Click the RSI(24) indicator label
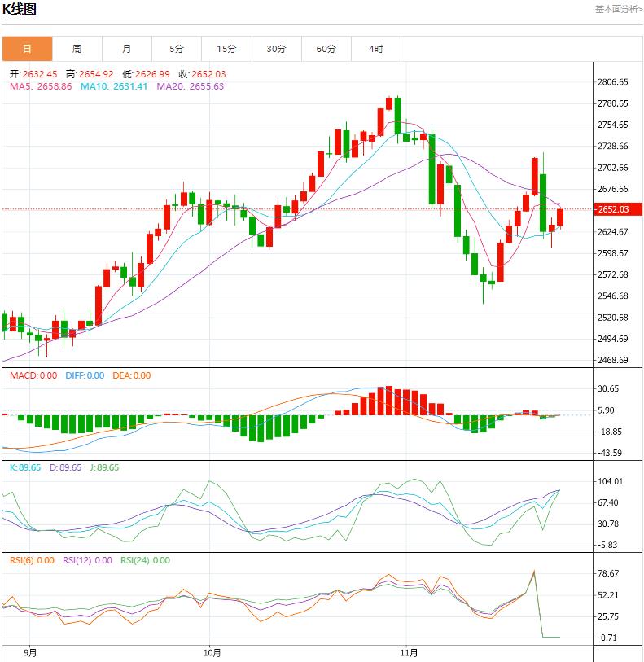Image resolution: width=644 pixels, height=662 pixels. click(x=145, y=560)
